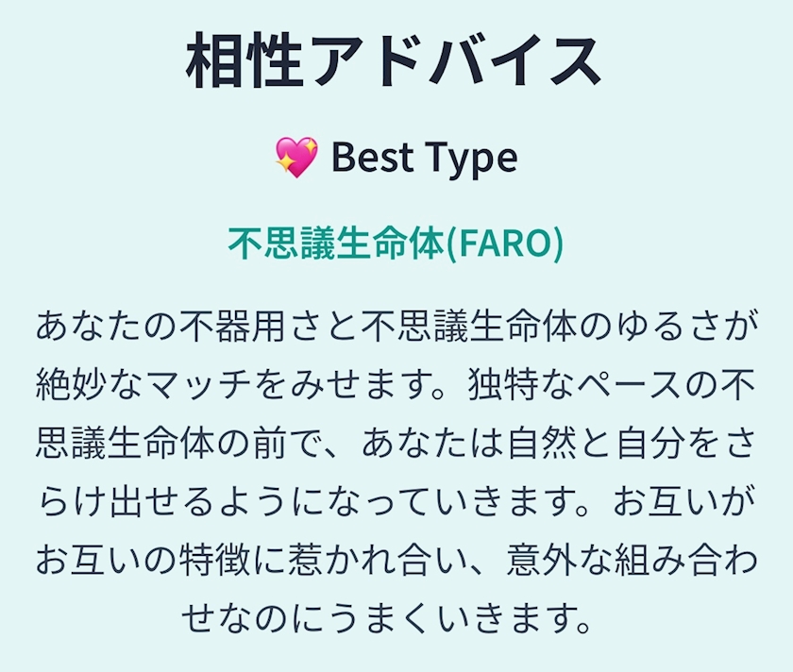Click the final line せなのにうまくいきます
The width and height of the screenshot is (793, 672).
395,619
